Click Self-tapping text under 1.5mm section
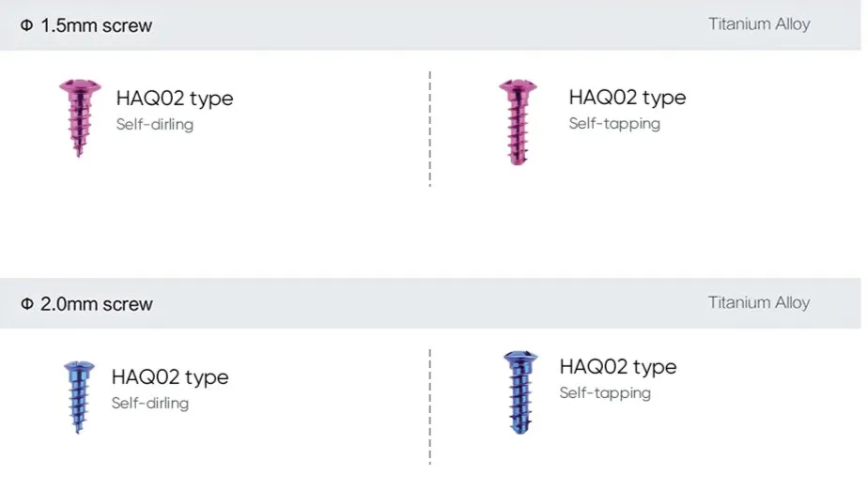 (x=614, y=123)
